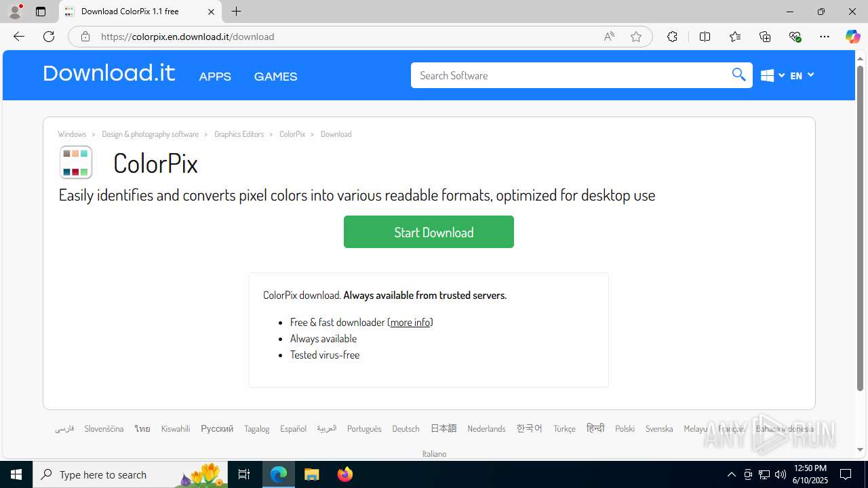
Task: Open the notifications center icon
Action: click(x=846, y=474)
